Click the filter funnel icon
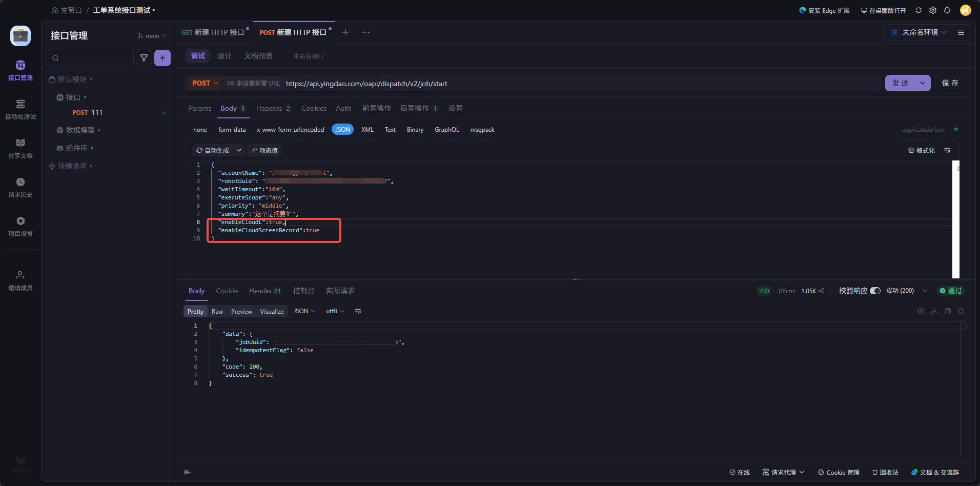The width and height of the screenshot is (980, 486). coord(144,58)
